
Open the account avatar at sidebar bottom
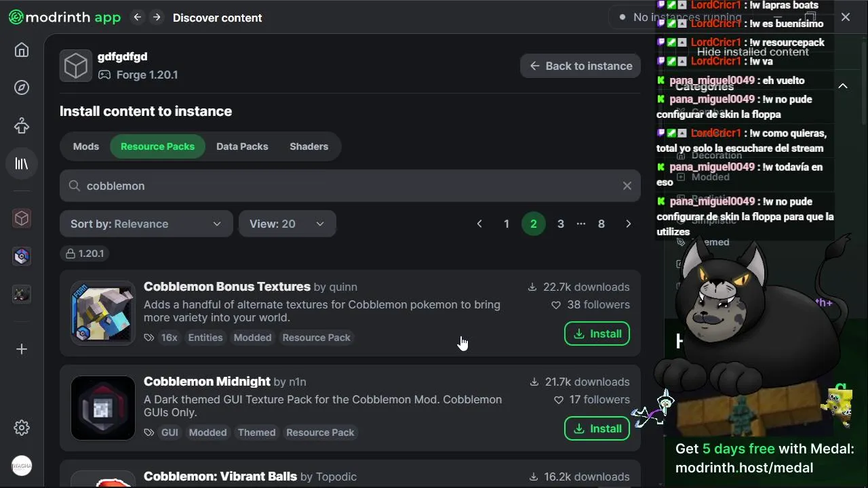22,466
